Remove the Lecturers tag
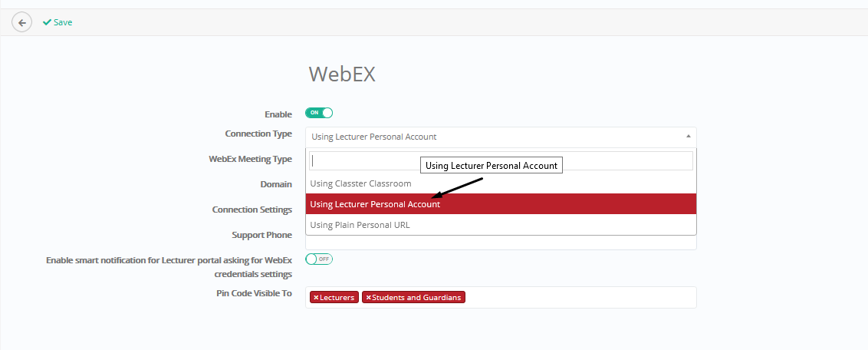Screen dimensions: 868x350 tap(316, 298)
